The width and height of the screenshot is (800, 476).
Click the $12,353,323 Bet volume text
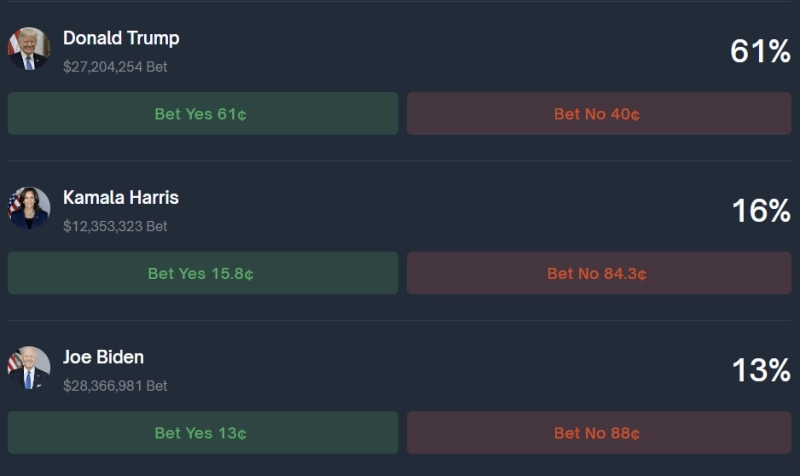point(115,226)
